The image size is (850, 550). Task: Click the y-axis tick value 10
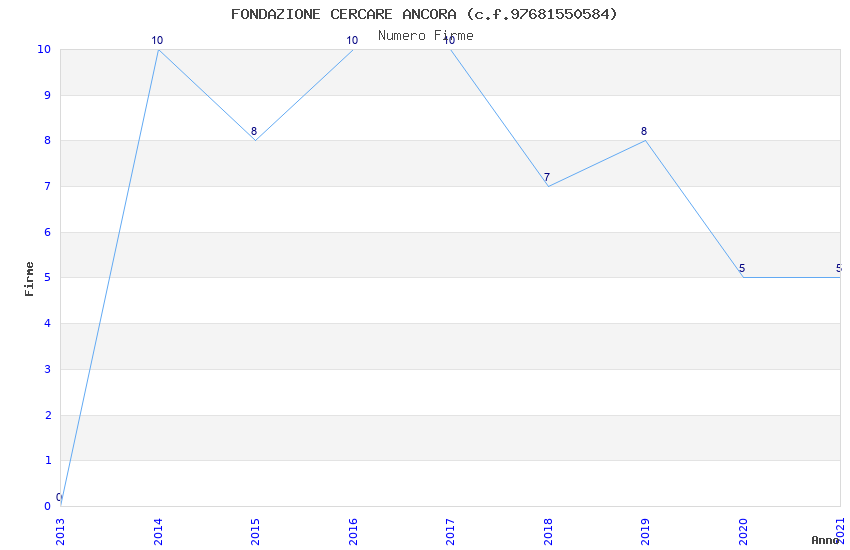point(44,49)
